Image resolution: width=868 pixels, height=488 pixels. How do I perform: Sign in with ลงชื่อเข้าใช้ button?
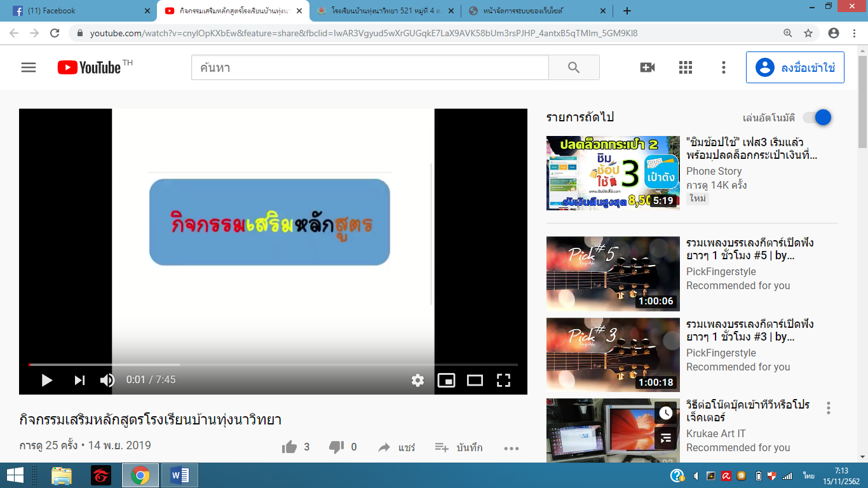click(x=795, y=67)
